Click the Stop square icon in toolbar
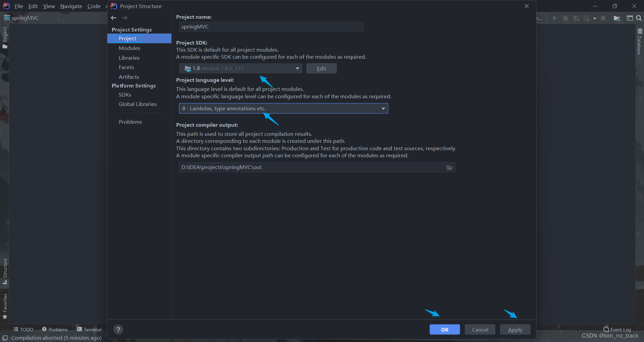 pos(603,18)
